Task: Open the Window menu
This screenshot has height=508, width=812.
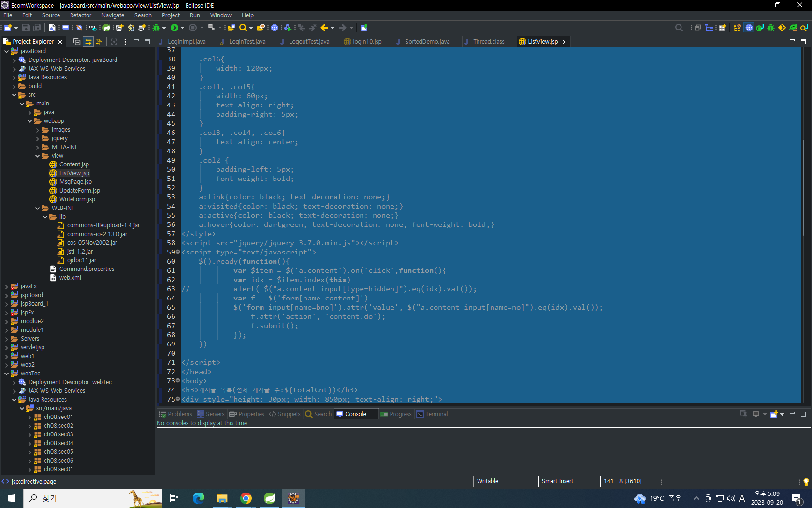Action: click(x=220, y=15)
